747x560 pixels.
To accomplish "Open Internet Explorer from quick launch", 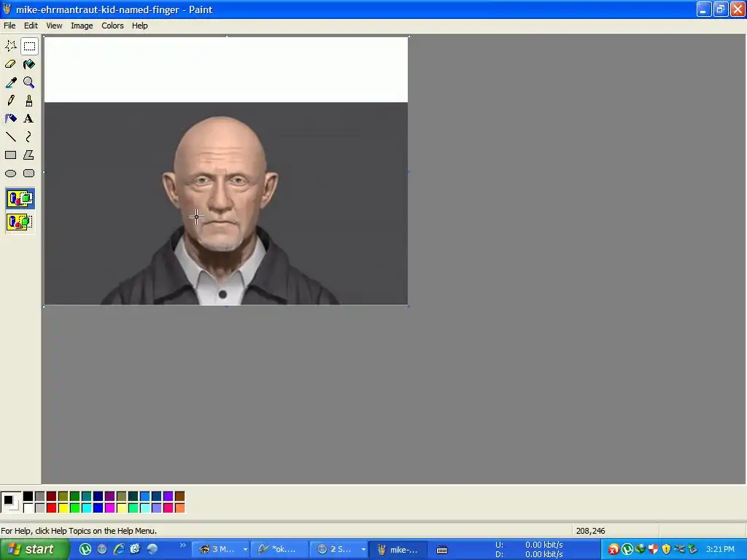I will click(119, 549).
